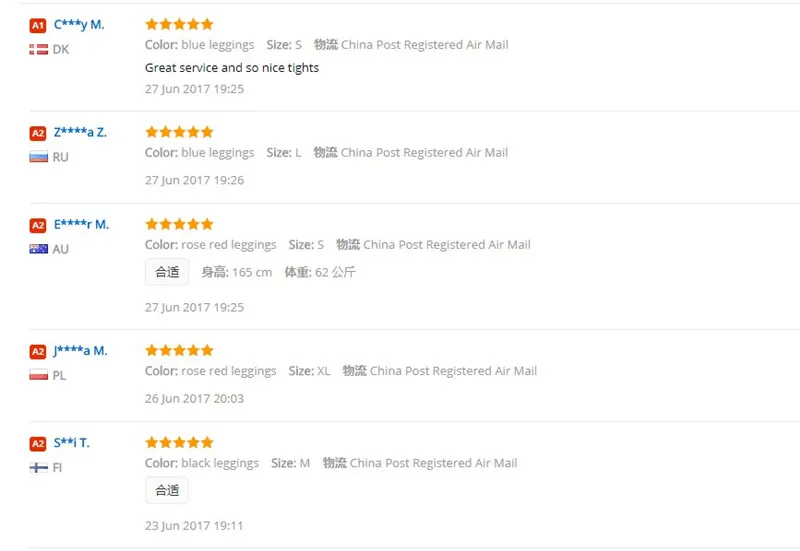Click the A1 level badge beside C***y M.
The width and height of the screenshot is (800, 551).
pyautogui.click(x=38, y=26)
